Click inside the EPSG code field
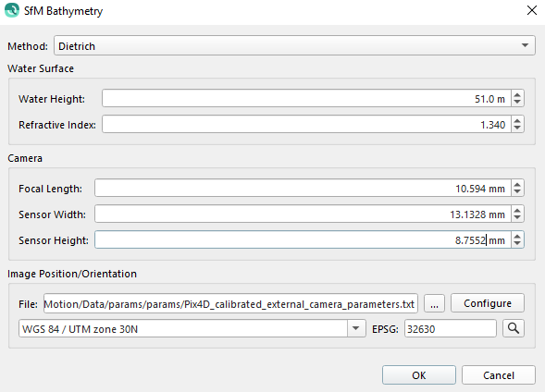 (451, 328)
